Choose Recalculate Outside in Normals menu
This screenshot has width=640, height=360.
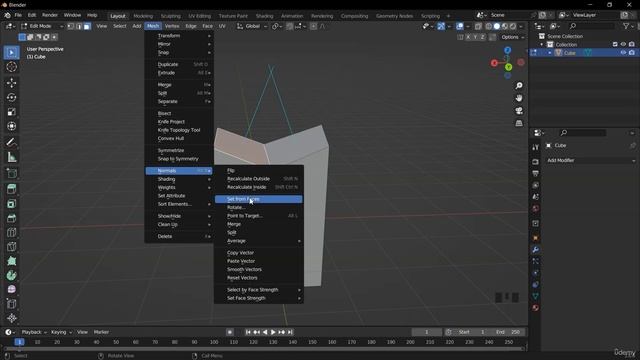tap(259, 179)
